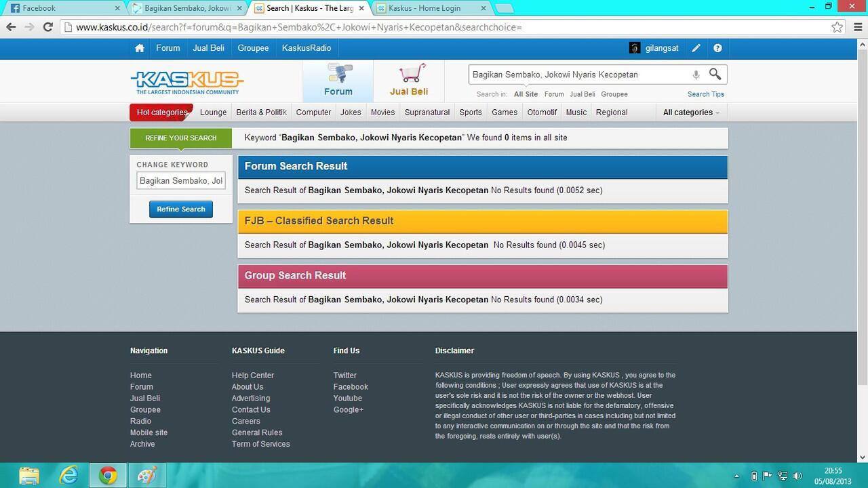
Task: Click Forum in the blue top bar
Action: coord(168,48)
